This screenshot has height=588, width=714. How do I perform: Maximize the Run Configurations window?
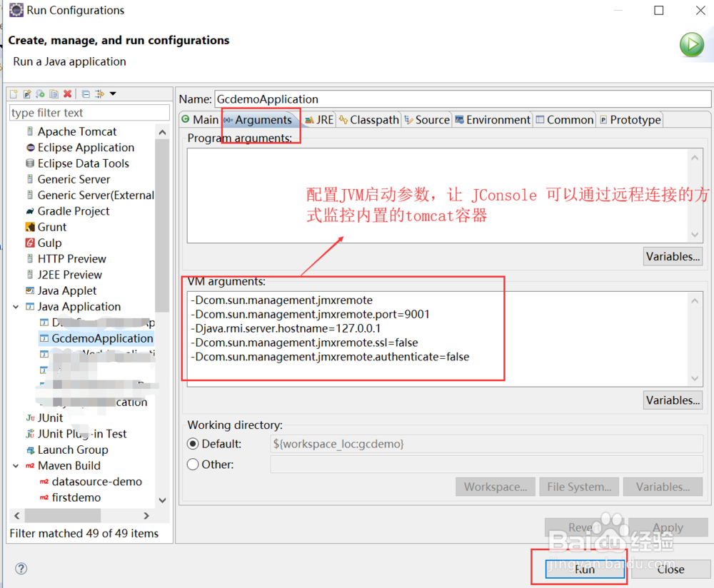pyautogui.click(x=659, y=10)
